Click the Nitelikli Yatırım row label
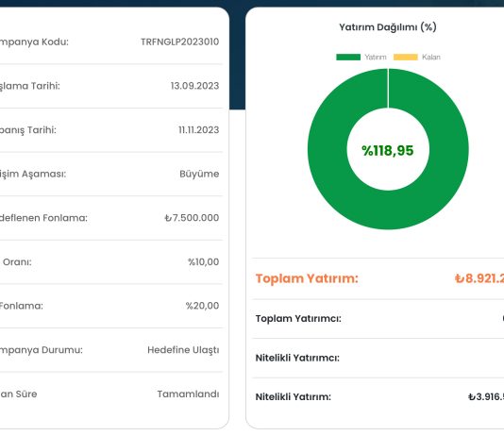The image size is (504, 436). [x=294, y=396]
